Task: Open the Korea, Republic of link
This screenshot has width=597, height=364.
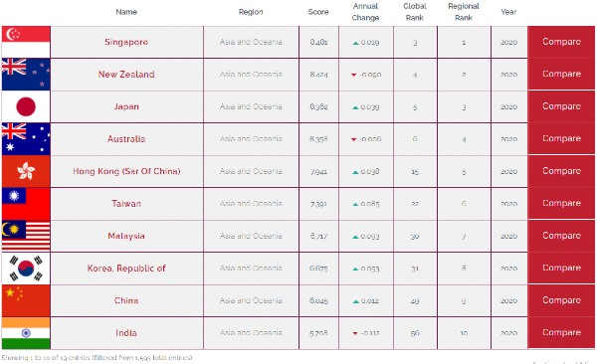Action: pos(126,269)
